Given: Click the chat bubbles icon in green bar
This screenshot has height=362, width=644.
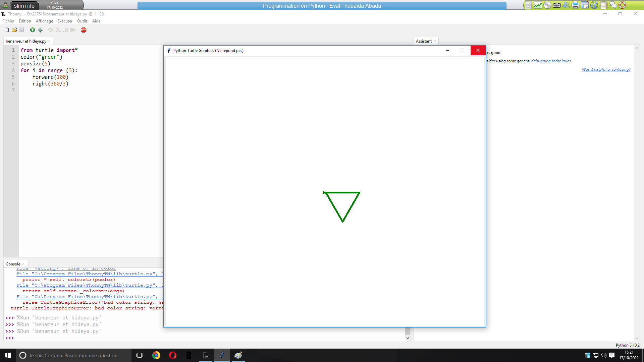Looking at the screenshot, I should pyautogui.click(x=613, y=5).
